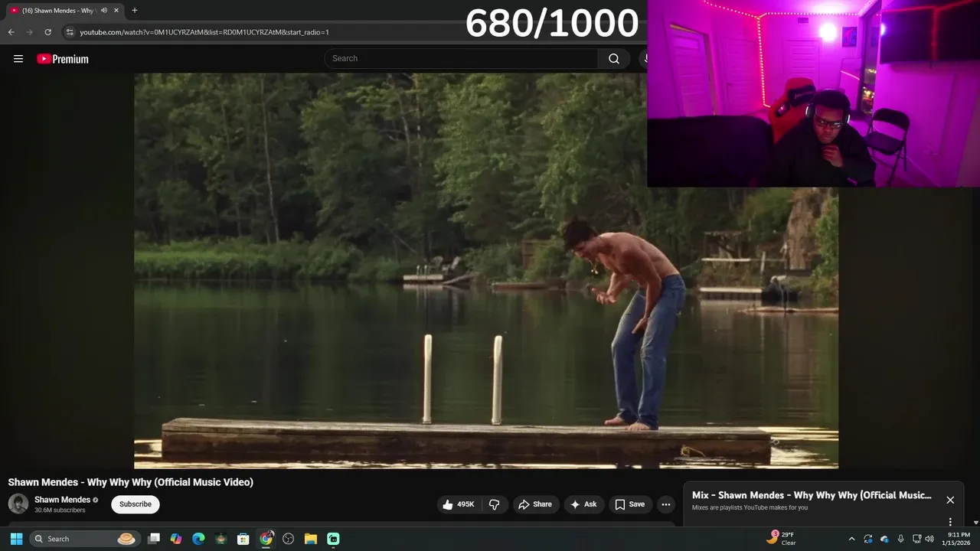980x551 pixels.
Task: Save the video to a playlist
Action: point(630,504)
